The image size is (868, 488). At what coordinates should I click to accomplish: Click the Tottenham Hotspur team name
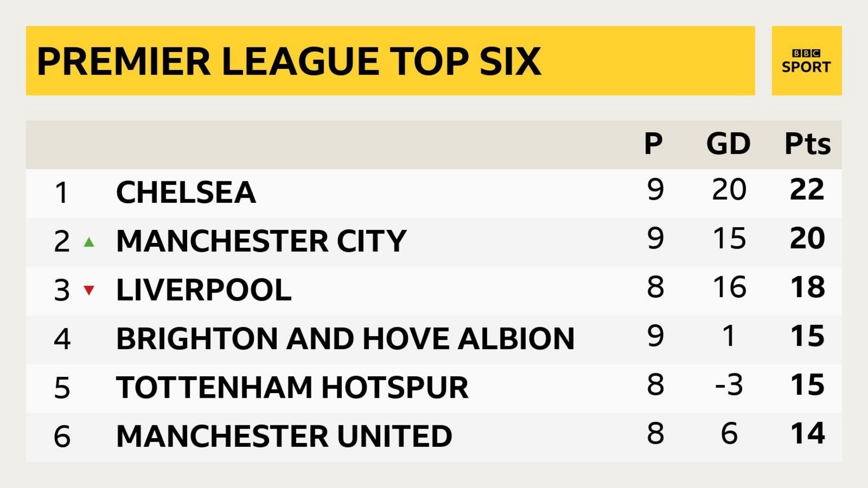(x=292, y=387)
